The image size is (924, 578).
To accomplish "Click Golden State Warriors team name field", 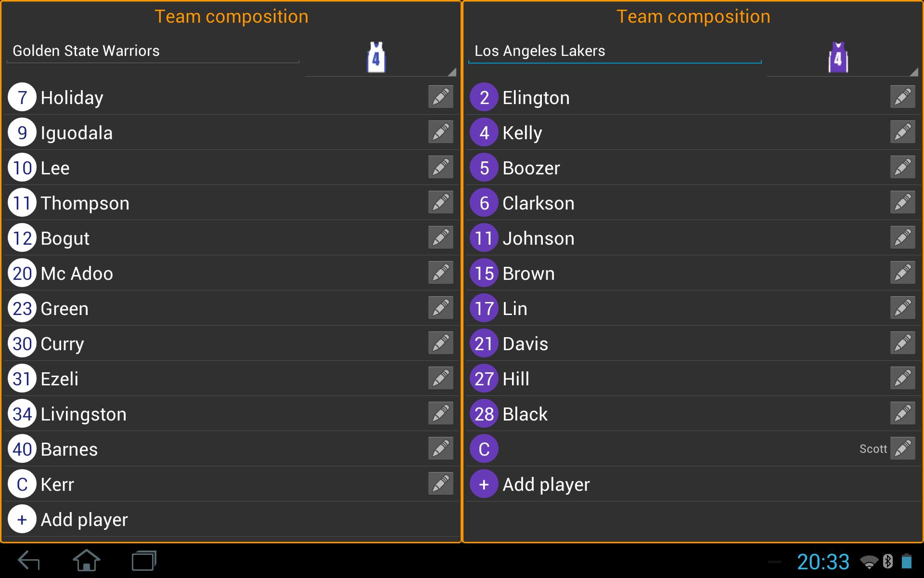I will tap(153, 51).
